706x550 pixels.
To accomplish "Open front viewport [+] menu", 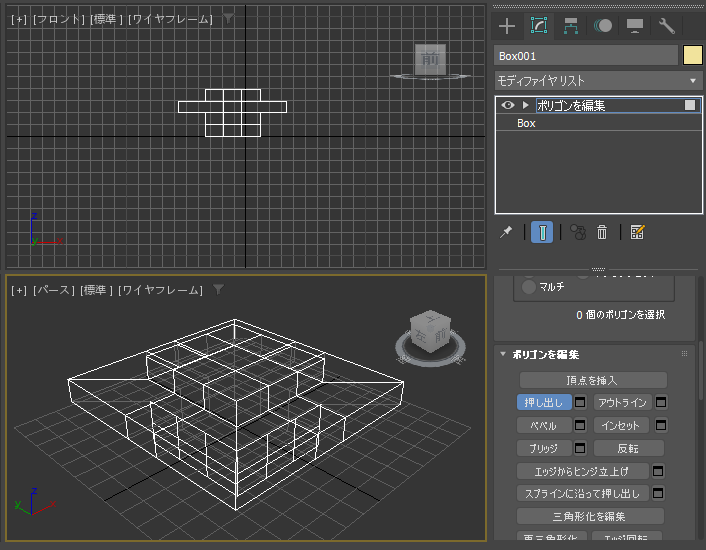I will click(19, 19).
